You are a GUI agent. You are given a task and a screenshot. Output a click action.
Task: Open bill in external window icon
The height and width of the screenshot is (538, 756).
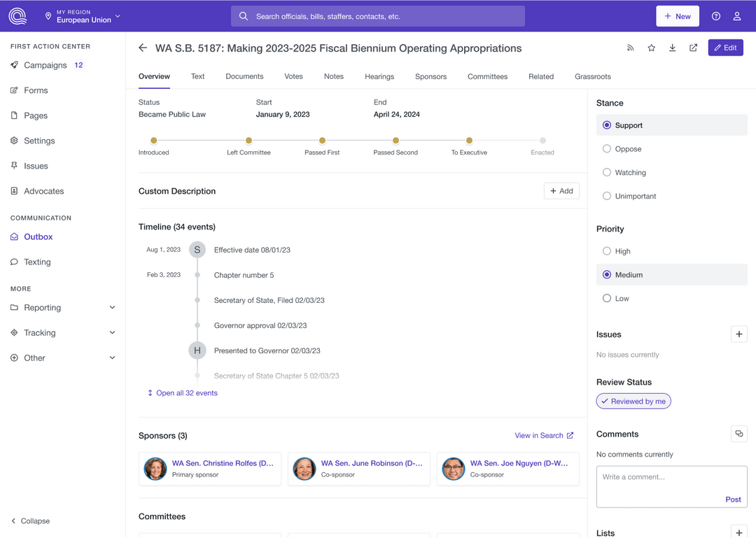point(693,48)
